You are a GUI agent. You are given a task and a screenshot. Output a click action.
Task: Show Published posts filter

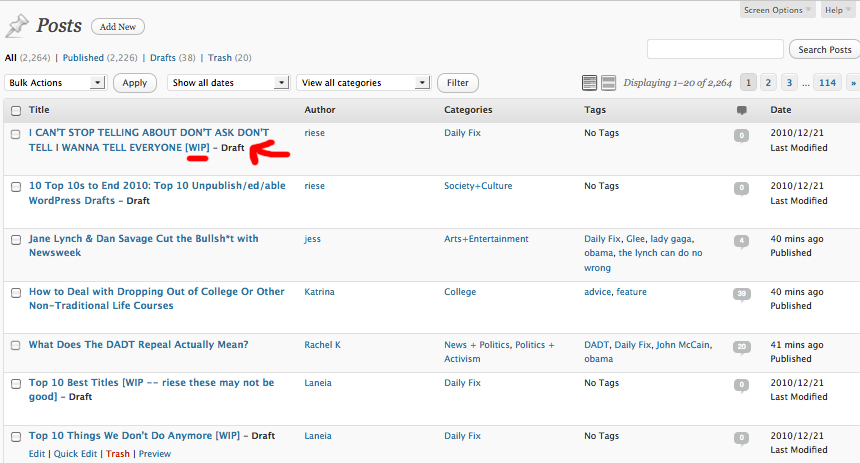(83, 58)
